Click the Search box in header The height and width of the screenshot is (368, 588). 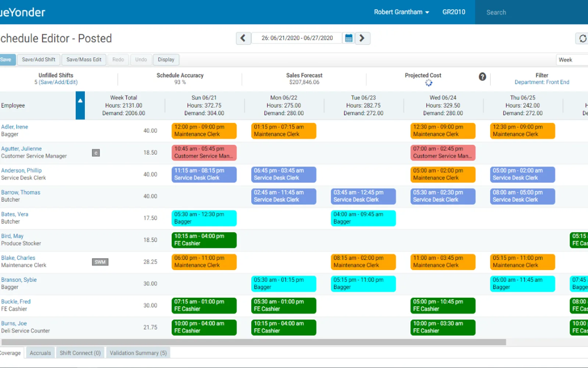(x=531, y=12)
